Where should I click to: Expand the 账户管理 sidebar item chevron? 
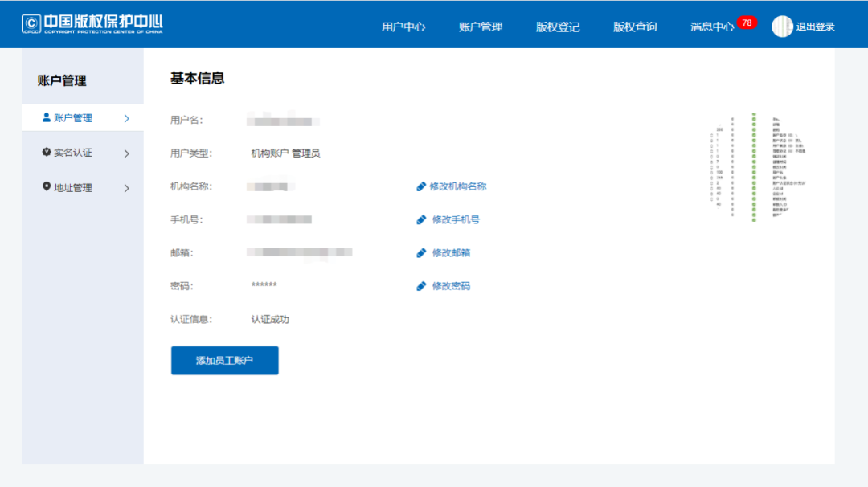tap(127, 117)
